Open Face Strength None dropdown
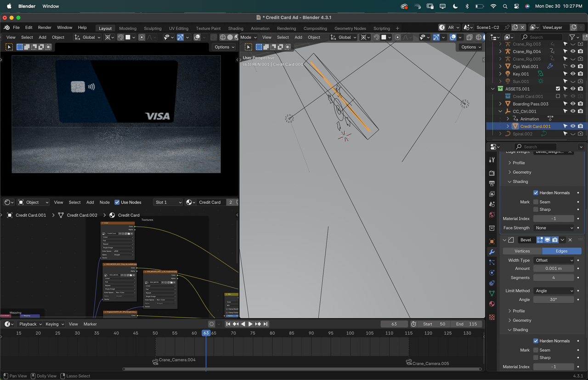Screen dimensions: 588x380 click(x=554, y=228)
